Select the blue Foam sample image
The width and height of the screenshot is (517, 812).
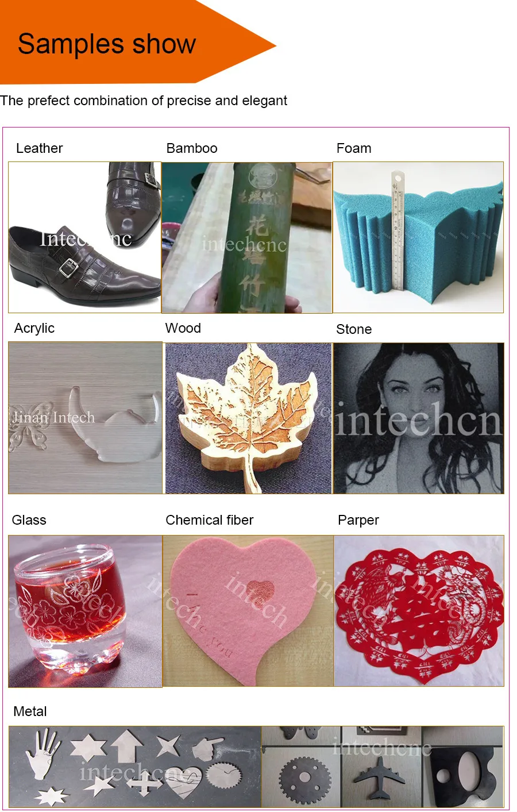pyautogui.click(x=418, y=237)
